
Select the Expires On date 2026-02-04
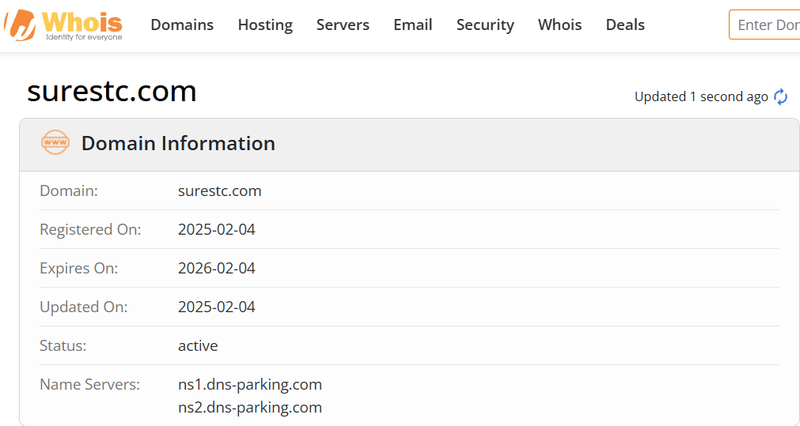(216, 268)
